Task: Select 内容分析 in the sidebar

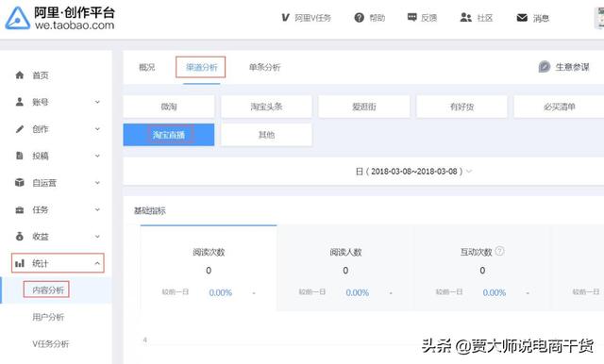Action: (x=48, y=290)
